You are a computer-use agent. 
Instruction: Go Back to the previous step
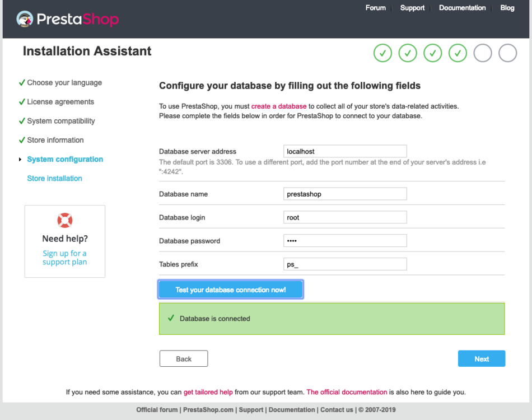pyautogui.click(x=184, y=359)
